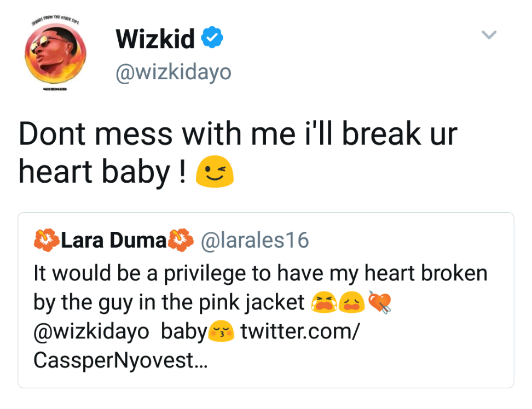The width and height of the screenshot is (532, 409).
Task: Click the kissing face emoji after 'baby'
Action: tap(221, 332)
